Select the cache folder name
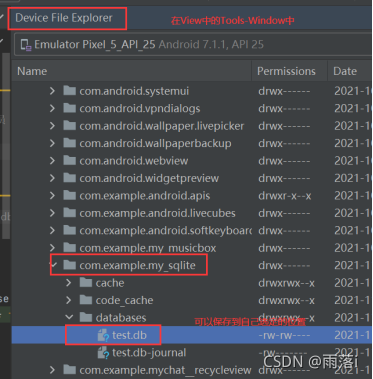Viewport: 373px width, 379px height. pos(110,283)
